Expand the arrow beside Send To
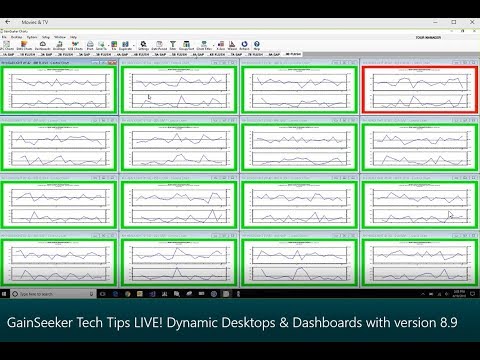This screenshot has width=480, height=360. (108, 45)
